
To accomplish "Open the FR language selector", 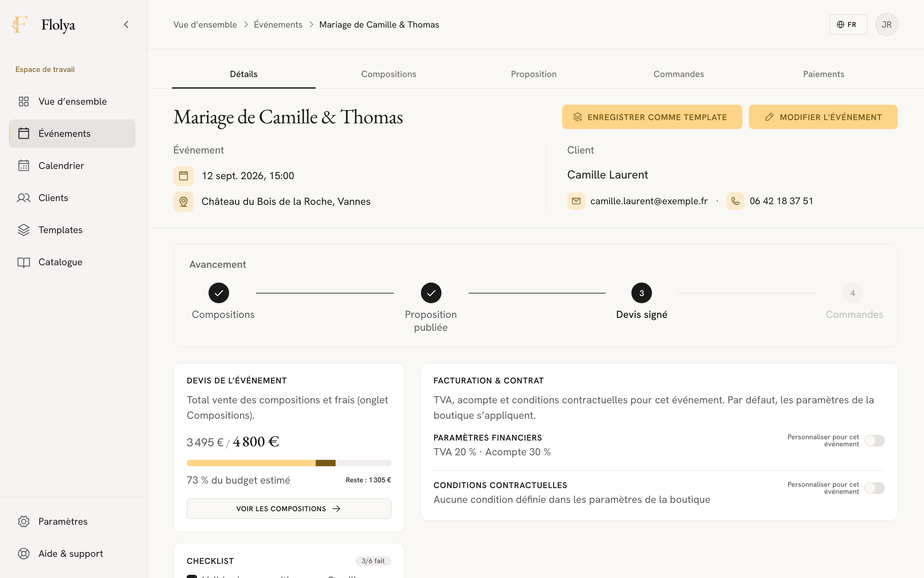I will [848, 24].
